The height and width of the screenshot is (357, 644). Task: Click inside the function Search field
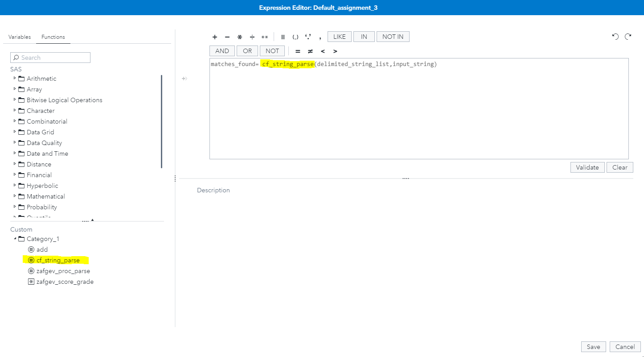click(x=50, y=58)
